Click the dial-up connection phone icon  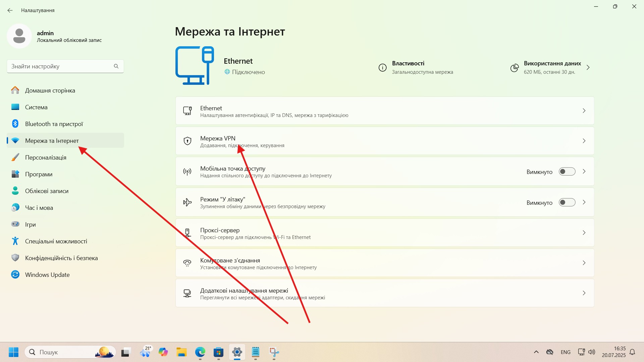coord(187,263)
